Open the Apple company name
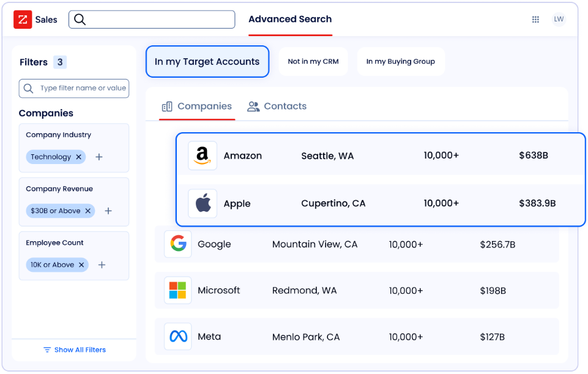Viewport: 588px width, 374px height. pyautogui.click(x=237, y=204)
